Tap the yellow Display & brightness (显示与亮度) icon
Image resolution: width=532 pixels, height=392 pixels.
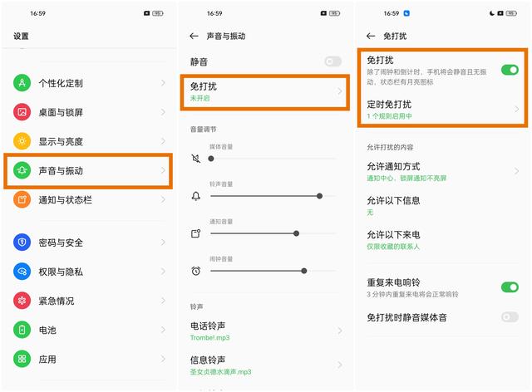pyautogui.click(x=22, y=141)
